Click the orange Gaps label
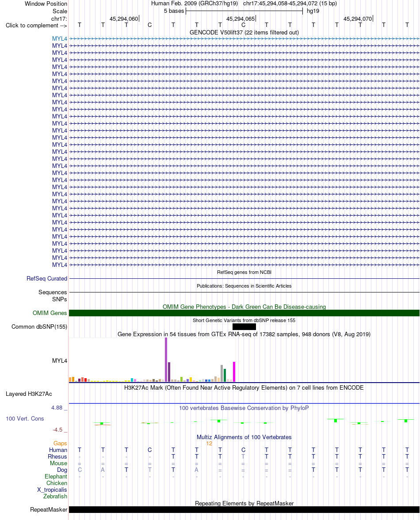Screen dimensions: 420x520 click(x=60, y=444)
